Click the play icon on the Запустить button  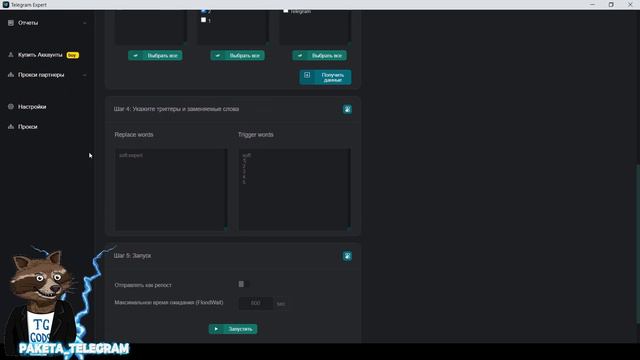[x=216, y=329]
